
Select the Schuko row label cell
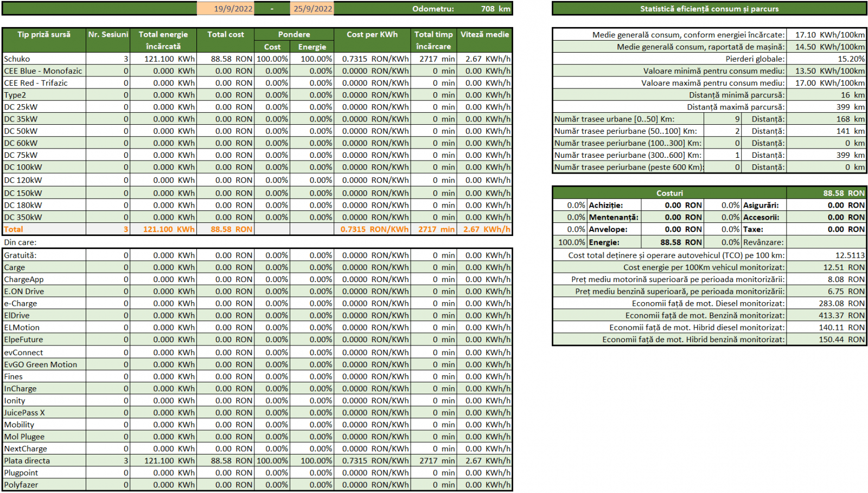click(x=44, y=59)
